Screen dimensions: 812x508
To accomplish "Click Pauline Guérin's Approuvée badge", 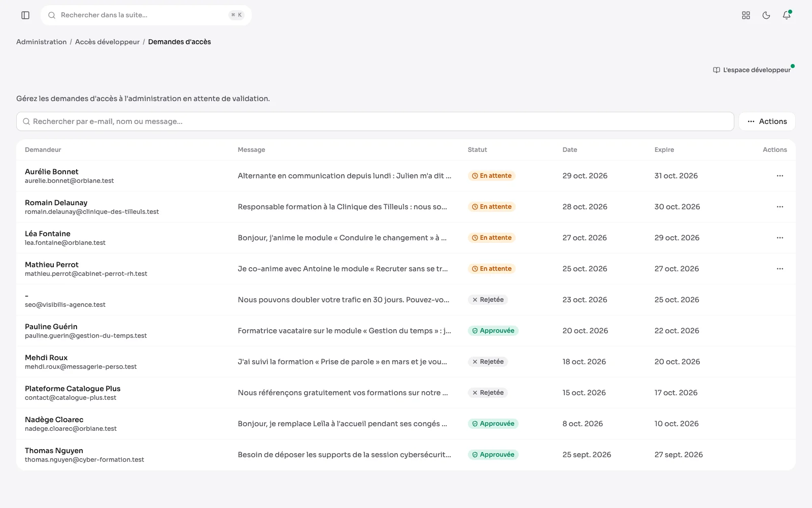I will [x=493, y=331].
